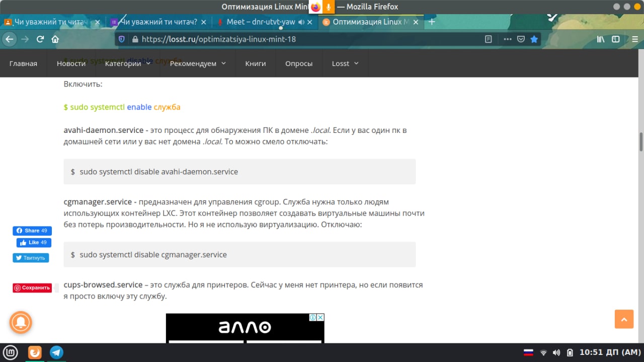Image resolution: width=644 pixels, height=362 pixels.
Task: Toggle the sidebar view icon
Action: click(x=615, y=39)
